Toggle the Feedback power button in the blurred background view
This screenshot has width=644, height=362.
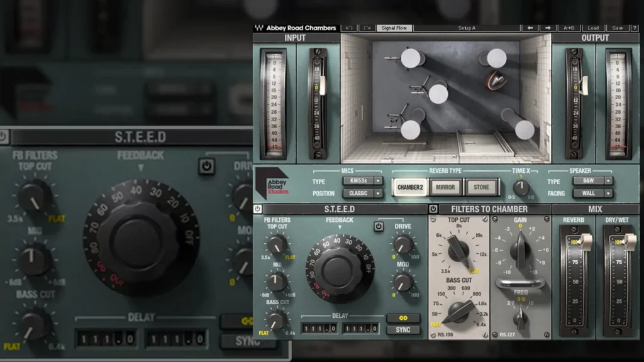[206, 166]
